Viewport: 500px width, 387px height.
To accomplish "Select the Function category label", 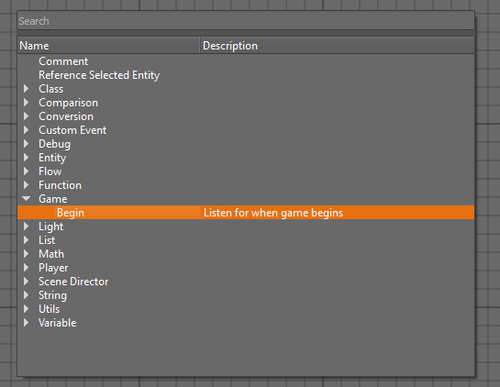I will (60, 185).
